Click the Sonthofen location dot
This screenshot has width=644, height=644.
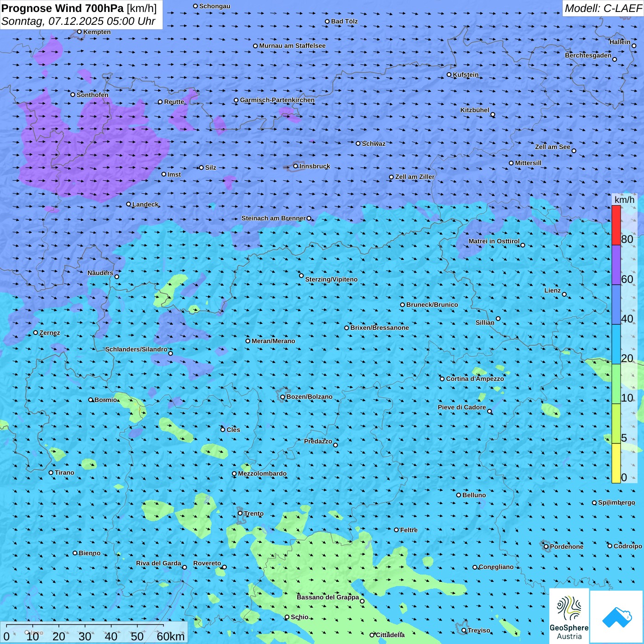pyautogui.click(x=73, y=95)
